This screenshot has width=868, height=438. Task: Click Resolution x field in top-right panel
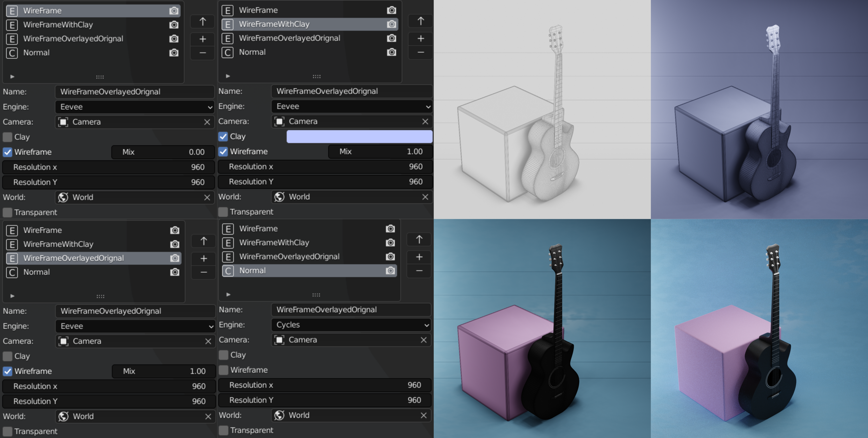pos(325,167)
